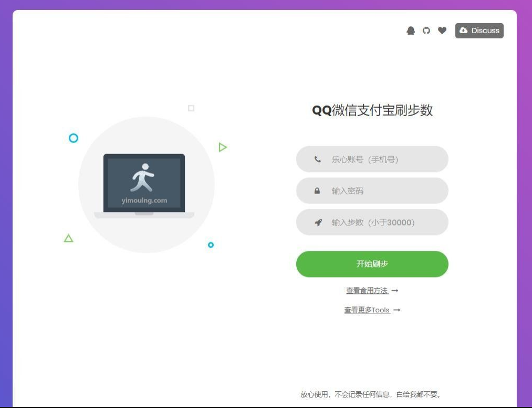Open the GitHub icon link
Viewport: 532px width, 408px height.
426,30
